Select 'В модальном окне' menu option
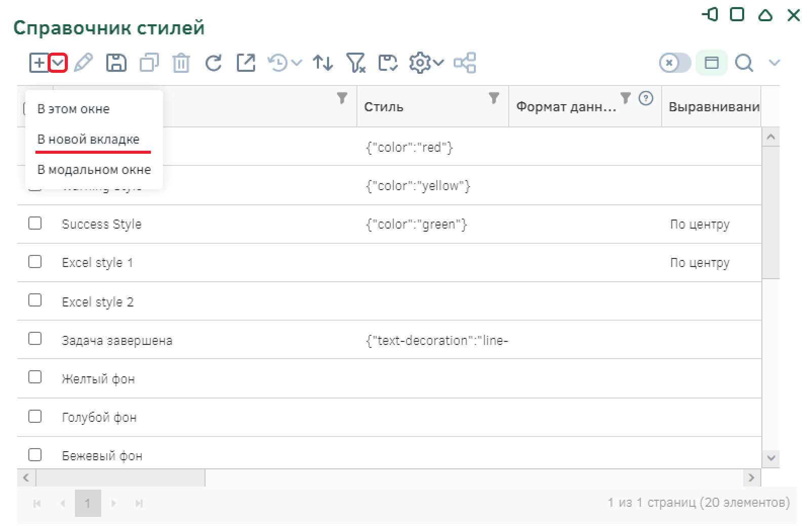 point(94,169)
